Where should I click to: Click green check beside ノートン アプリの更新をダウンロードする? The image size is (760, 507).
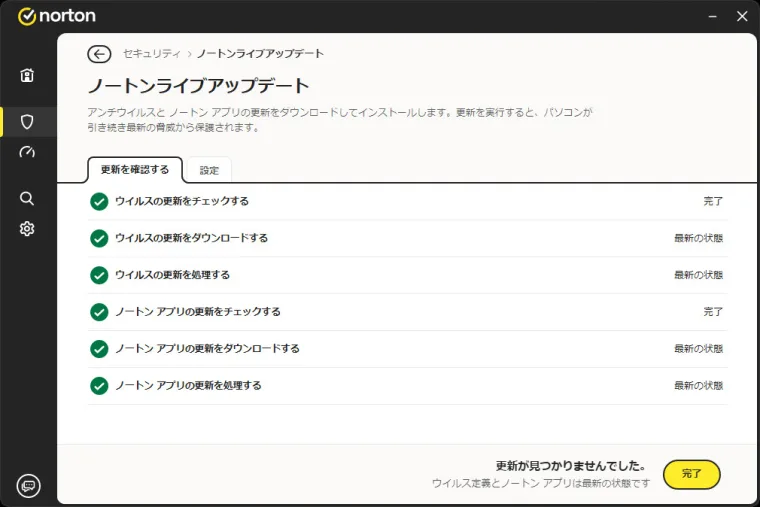[99, 349]
